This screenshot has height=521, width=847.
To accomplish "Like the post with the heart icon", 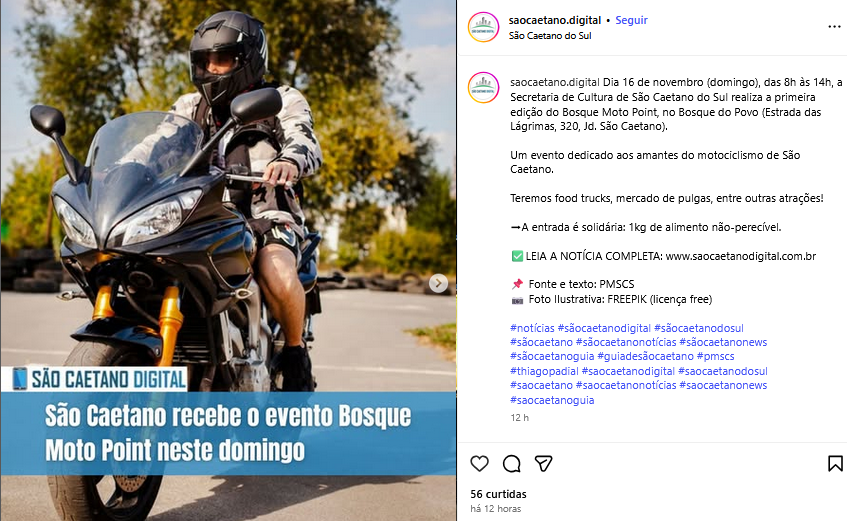I will pyautogui.click(x=479, y=464).
